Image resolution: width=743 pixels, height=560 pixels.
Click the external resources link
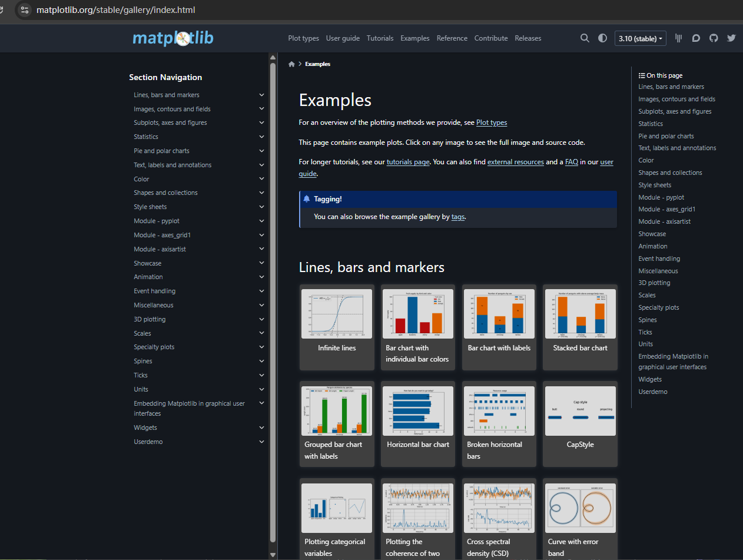tap(516, 162)
